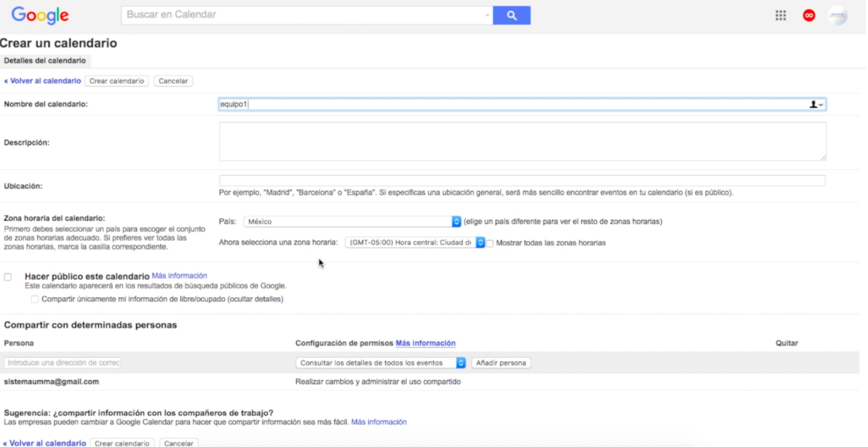868x447 pixels.
Task: Toggle "Compartir únicamente mi información" checkbox
Action: (x=35, y=299)
